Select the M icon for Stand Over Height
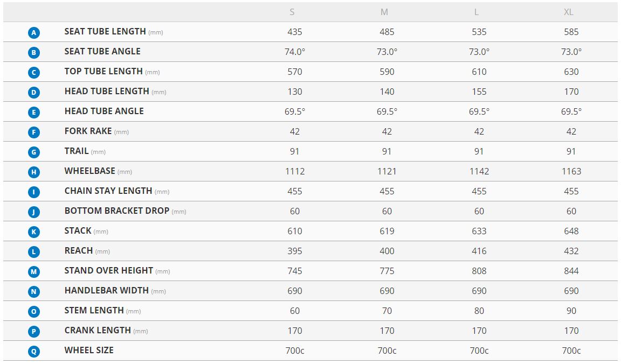The height and width of the screenshot is (364, 621). coord(34,272)
